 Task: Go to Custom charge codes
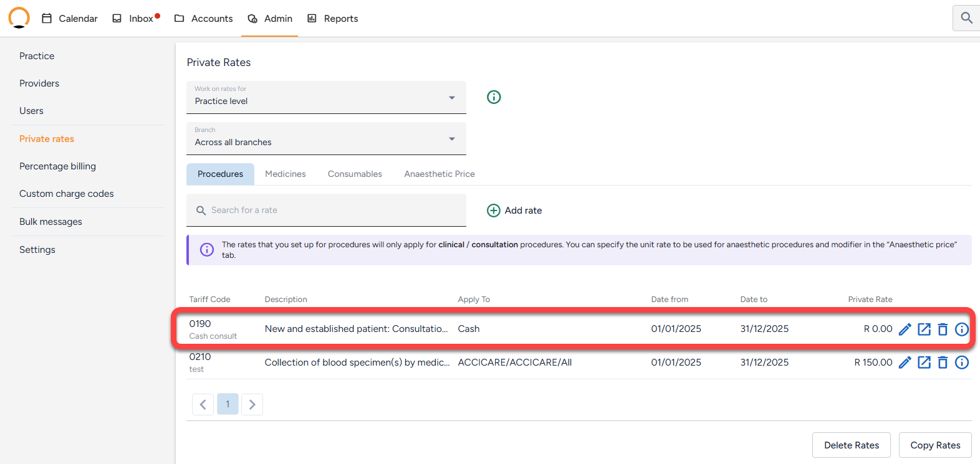(x=67, y=194)
